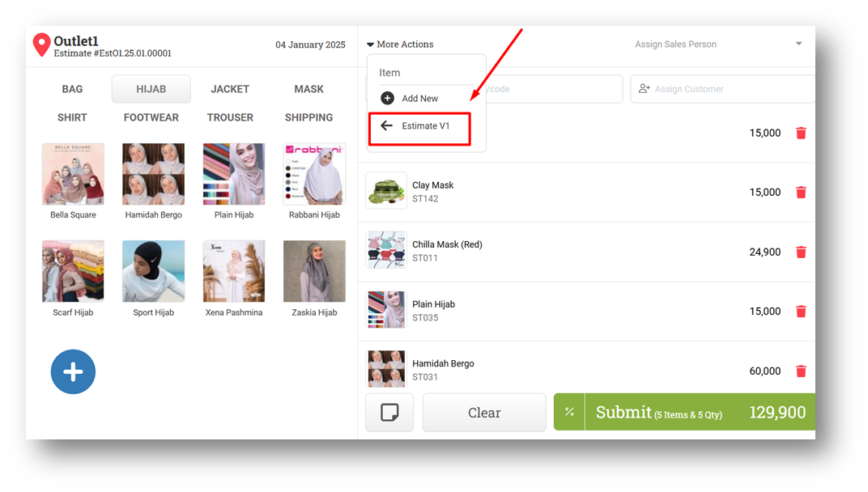Choose the Rabbani Hijab product image
The width and height of the screenshot is (868, 492).
tap(314, 174)
